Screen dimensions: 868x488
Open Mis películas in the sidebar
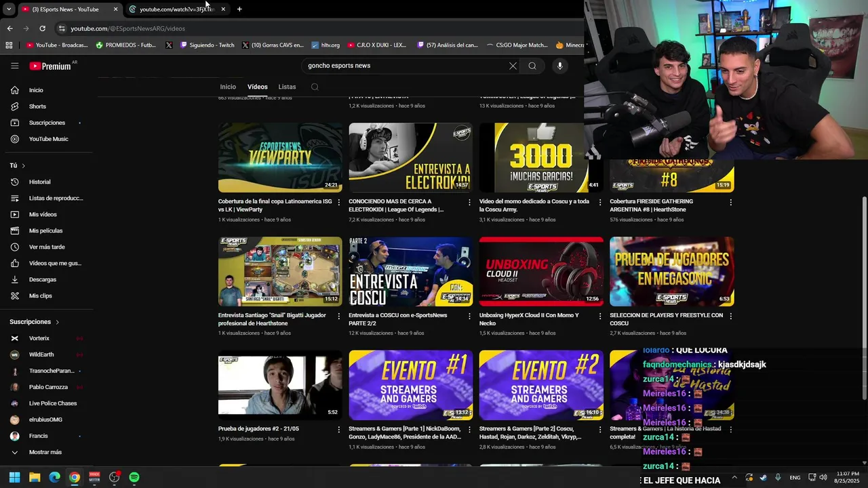46,230
